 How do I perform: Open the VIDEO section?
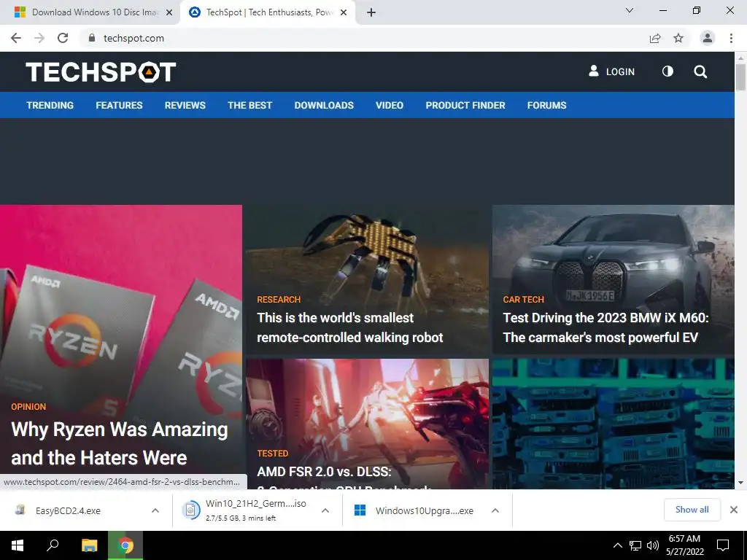coord(390,105)
